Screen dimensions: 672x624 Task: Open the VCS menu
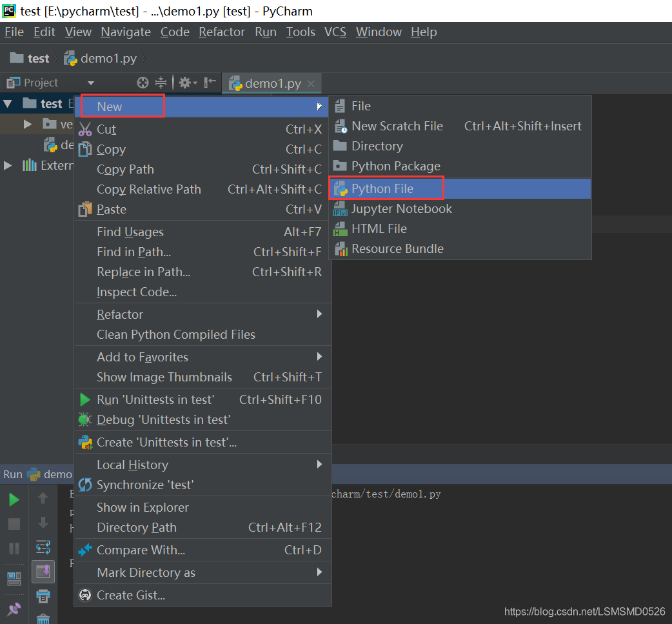pyautogui.click(x=335, y=32)
